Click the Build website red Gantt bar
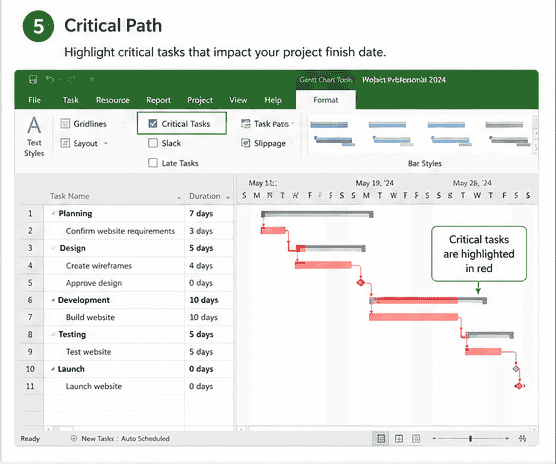Screen dimensions: 556x464 tap(413, 317)
